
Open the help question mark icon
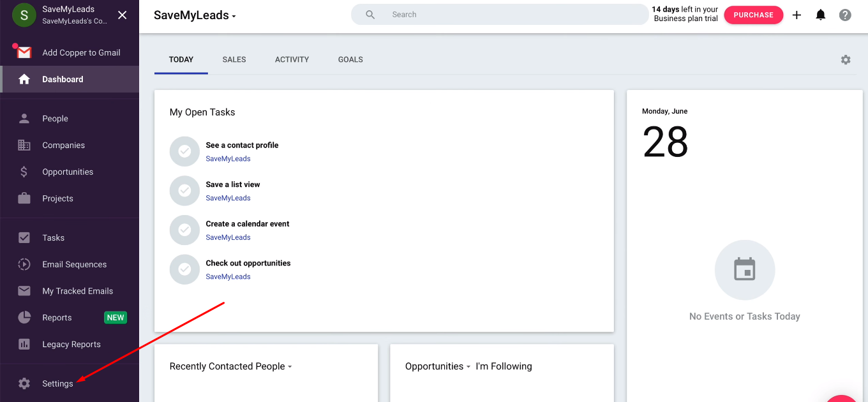pyautogui.click(x=845, y=15)
